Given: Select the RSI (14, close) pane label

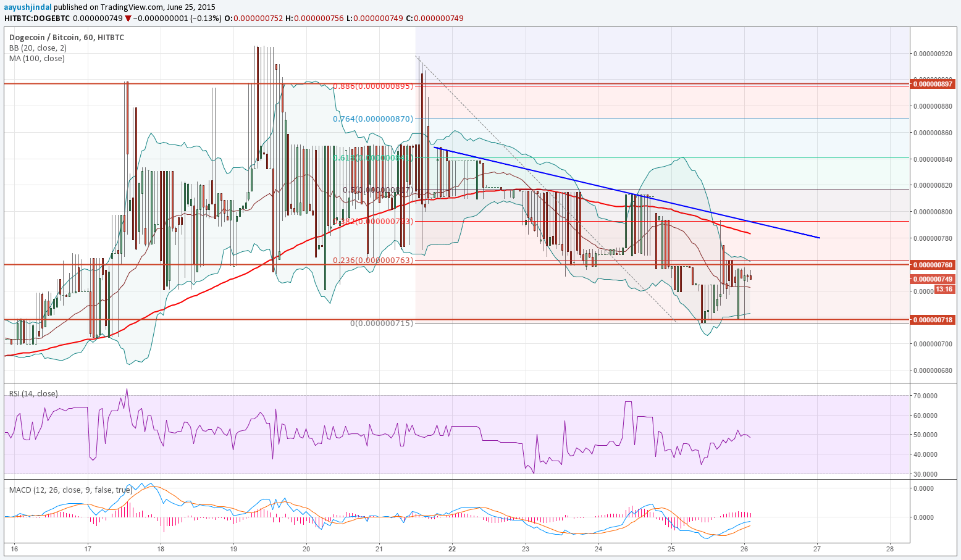Looking at the screenshot, I should pyautogui.click(x=33, y=394).
